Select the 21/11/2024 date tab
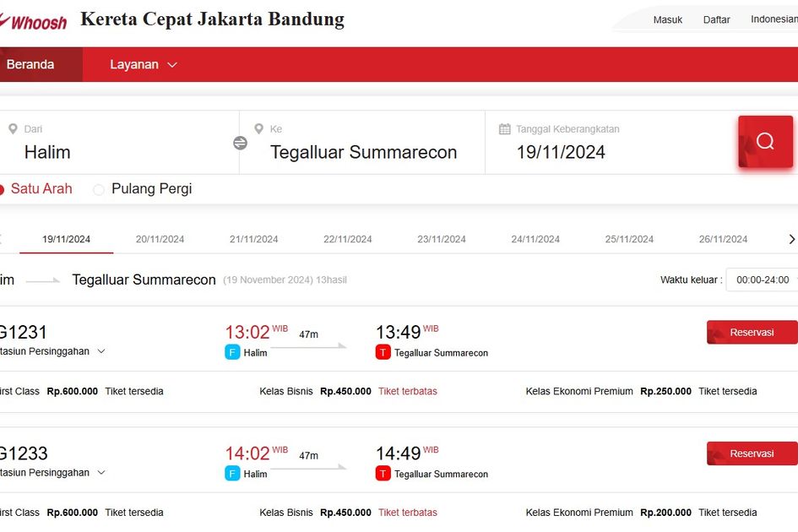 254,239
